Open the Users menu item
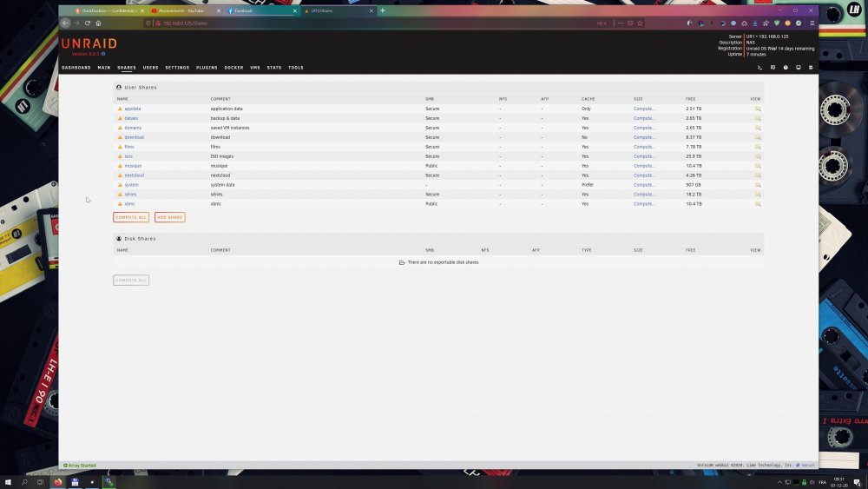This screenshot has width=868, height=489. (150, 68)
